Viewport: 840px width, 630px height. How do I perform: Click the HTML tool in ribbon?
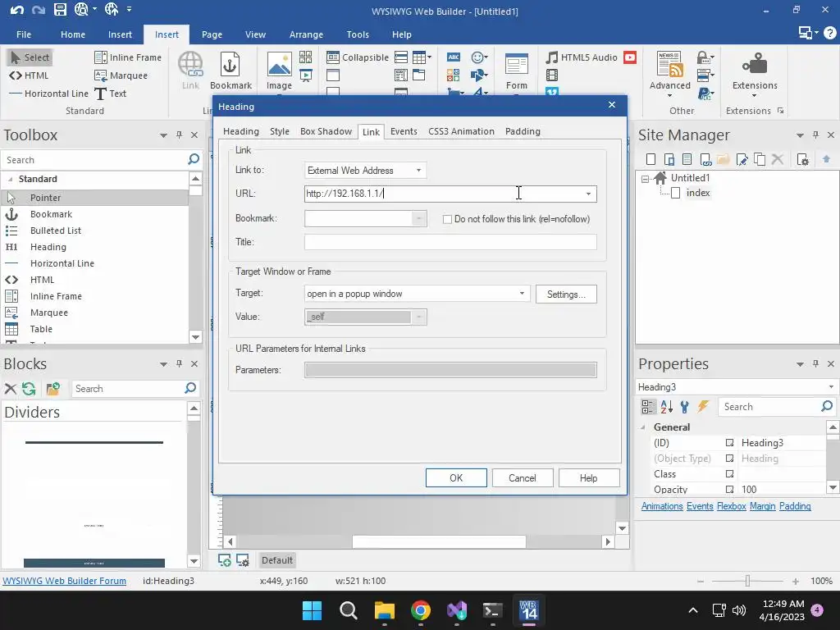click(29, 75)
